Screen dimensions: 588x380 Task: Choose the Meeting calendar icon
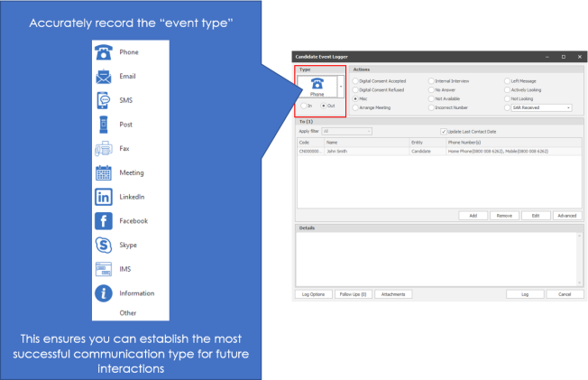[104, 172]
